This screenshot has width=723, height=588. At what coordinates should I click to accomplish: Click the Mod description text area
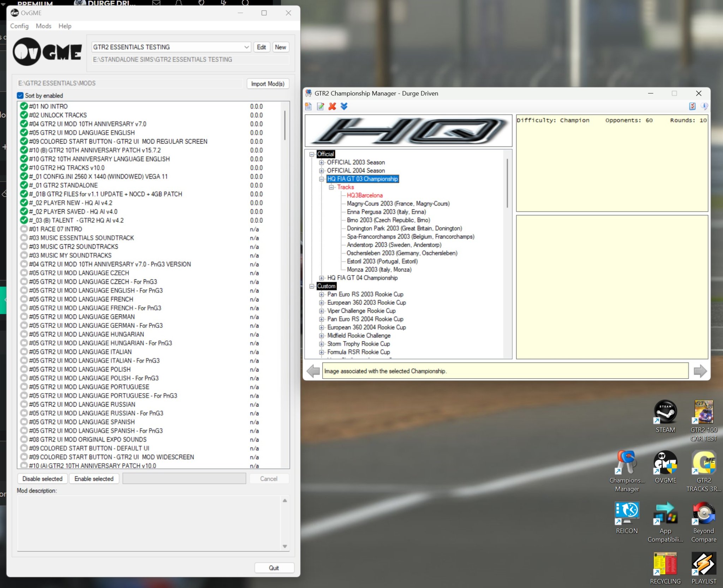pyautogui.click(x=149, y=523)
